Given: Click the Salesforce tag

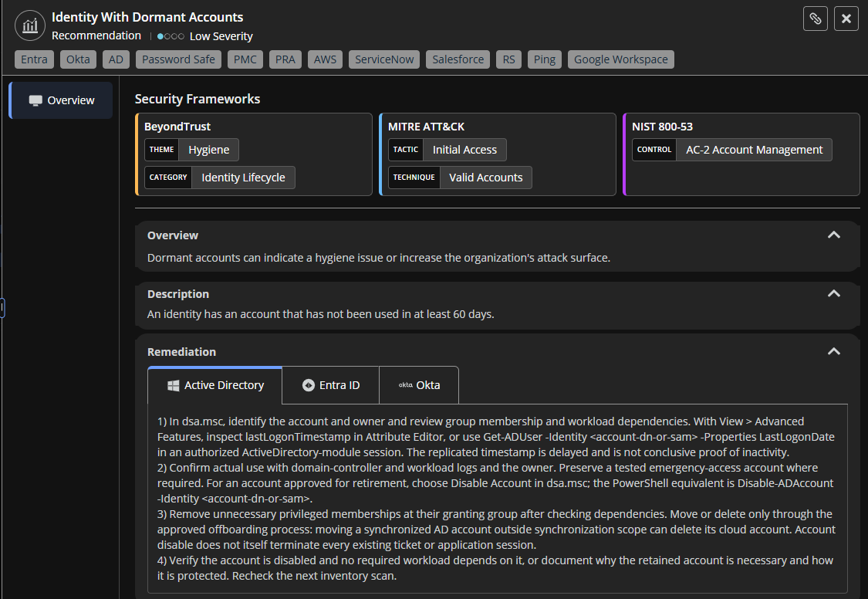Looking at the screenshot, I should pyautogui.click(x=458, y=59).
